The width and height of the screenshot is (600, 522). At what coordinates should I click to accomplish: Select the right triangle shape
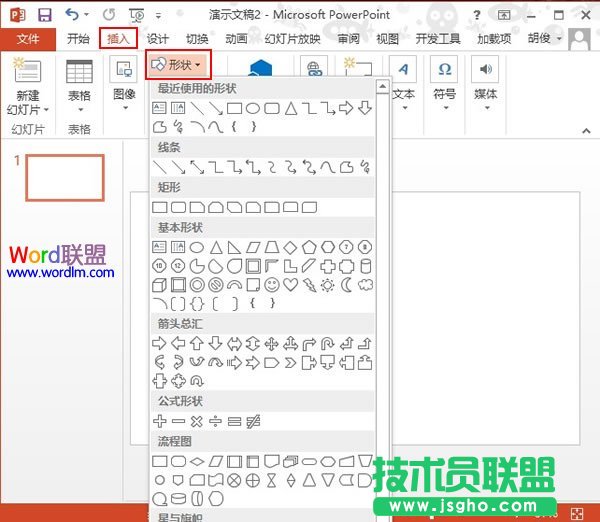point(234,247)
